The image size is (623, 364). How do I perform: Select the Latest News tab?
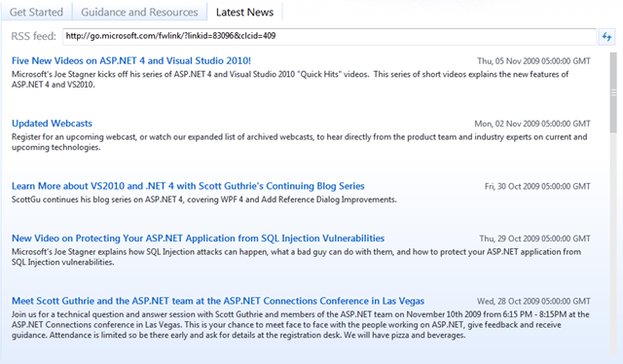pyautogui.click(x=244, y=12)
